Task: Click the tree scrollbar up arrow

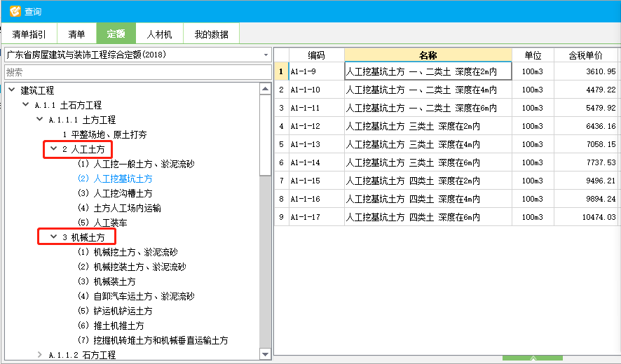Action: [266, 88]
